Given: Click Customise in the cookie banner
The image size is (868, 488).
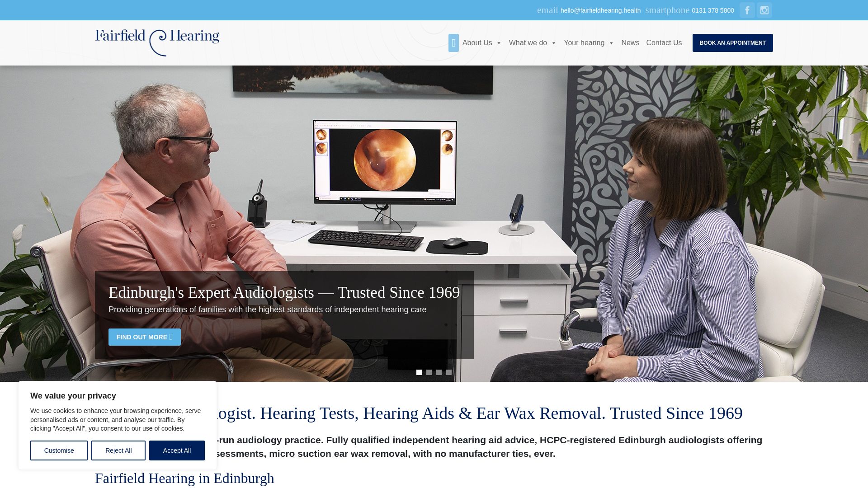Looking at the screenshot, I should (59, 450).
